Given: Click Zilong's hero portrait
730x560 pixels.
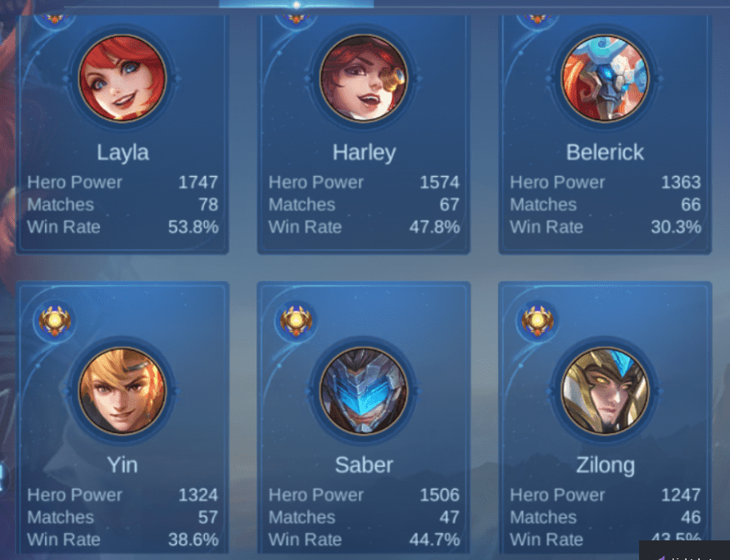Looking at the screenshot, I should coord(605,391).
